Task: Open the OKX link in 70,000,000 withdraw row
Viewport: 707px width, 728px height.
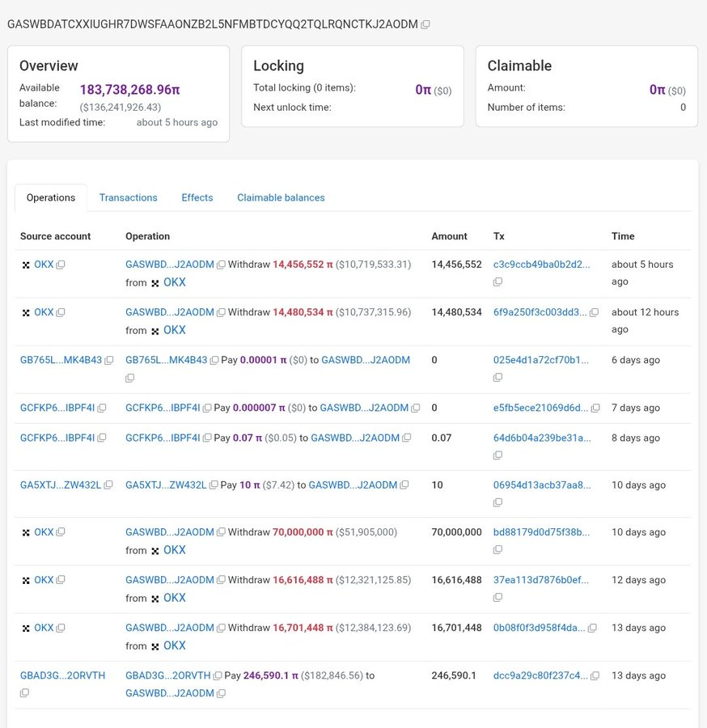Action: coord(175,550)
